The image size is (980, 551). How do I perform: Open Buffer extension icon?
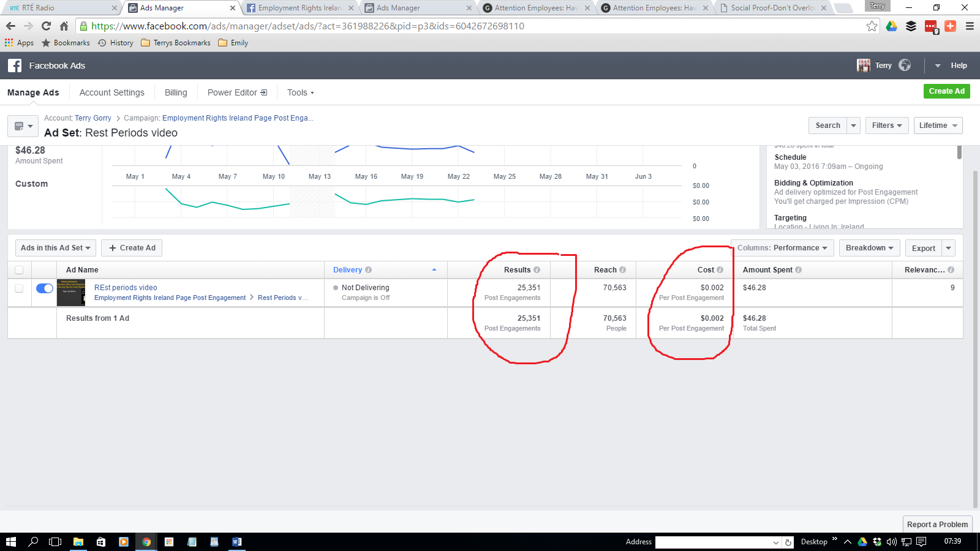tap(911, 26)
